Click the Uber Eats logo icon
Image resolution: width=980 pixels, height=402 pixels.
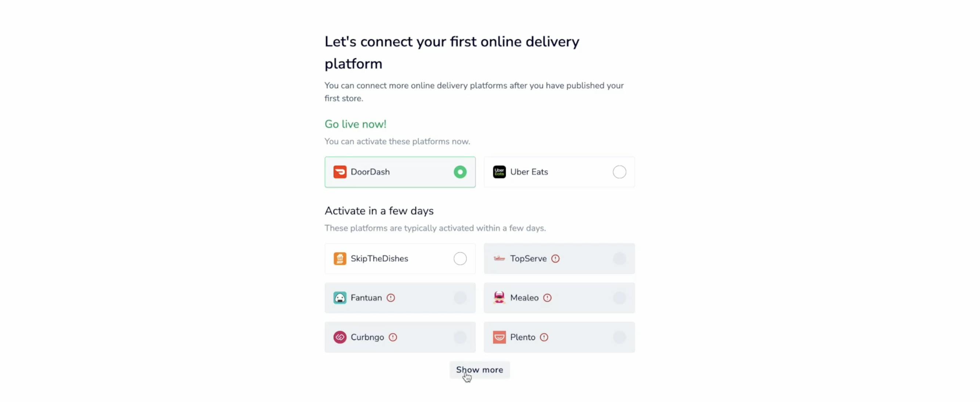point(499,172)
